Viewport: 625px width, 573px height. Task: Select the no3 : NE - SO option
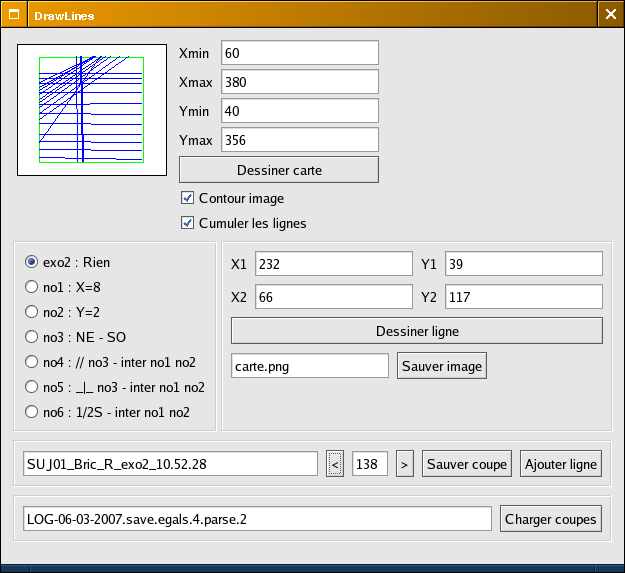point(32,337)
